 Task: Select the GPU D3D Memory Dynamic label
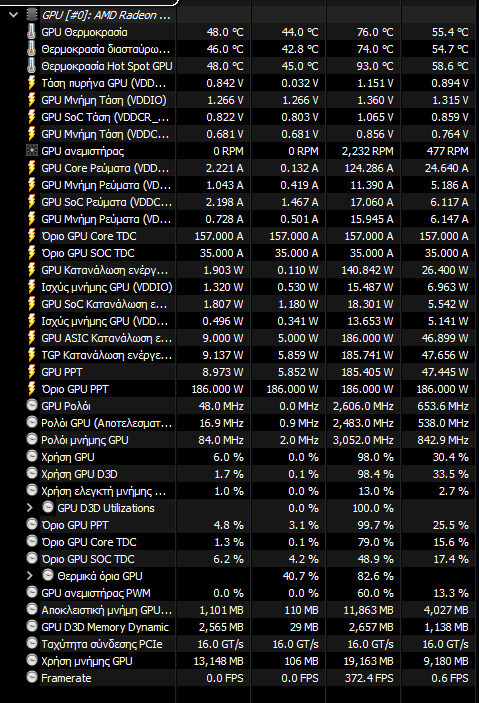click(105, 627)
